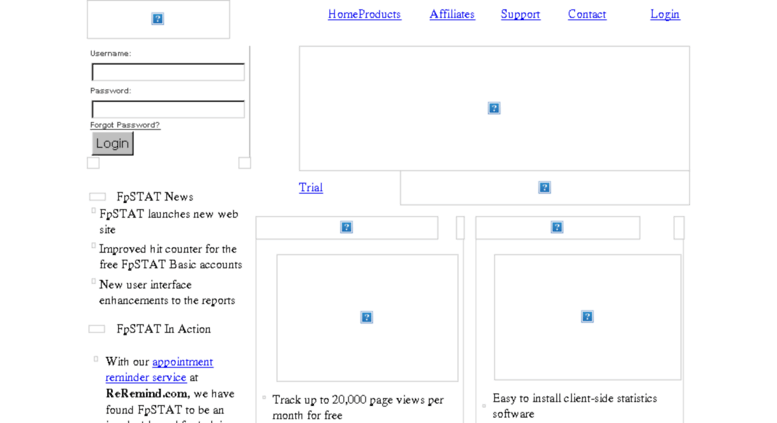Viewport: 777px width, 423px height.
Task: Select 'Track up to 20,000 page views' text
Action: click(x=358, y=407)
